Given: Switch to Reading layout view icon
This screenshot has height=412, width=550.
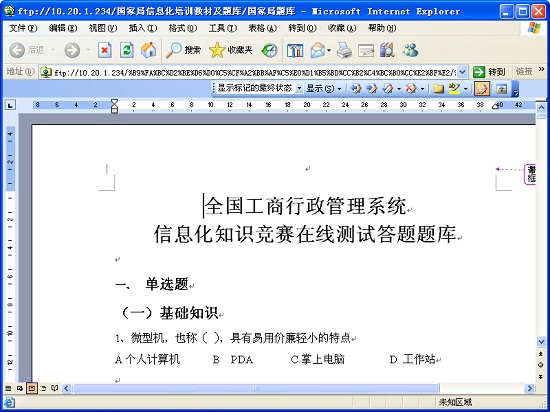Looking at the screenshot, I should (54, 388).
